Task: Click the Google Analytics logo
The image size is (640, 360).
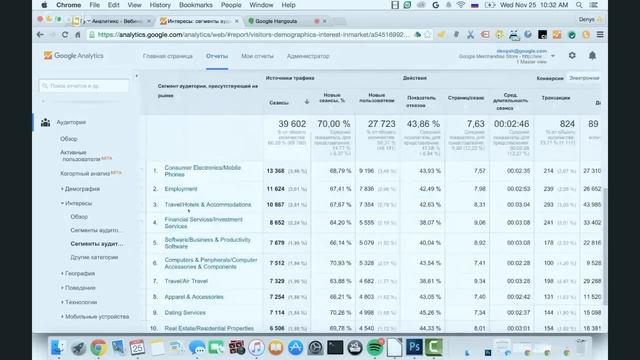Action: point(74,56)
